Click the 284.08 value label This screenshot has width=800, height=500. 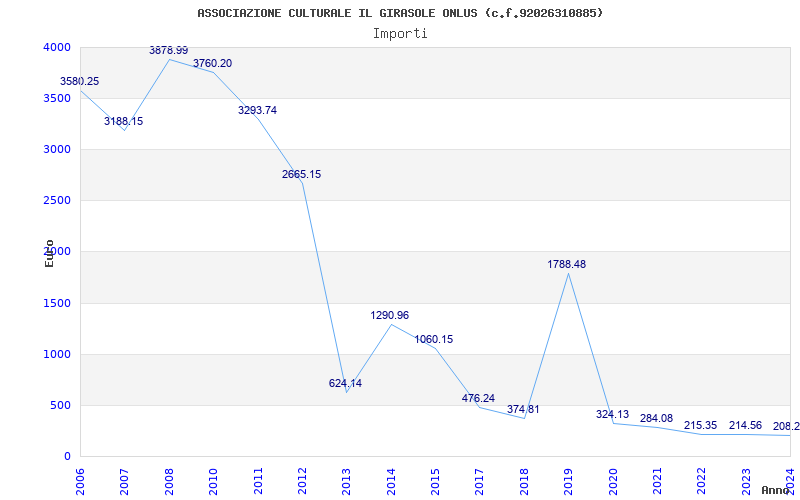[657, 418]
